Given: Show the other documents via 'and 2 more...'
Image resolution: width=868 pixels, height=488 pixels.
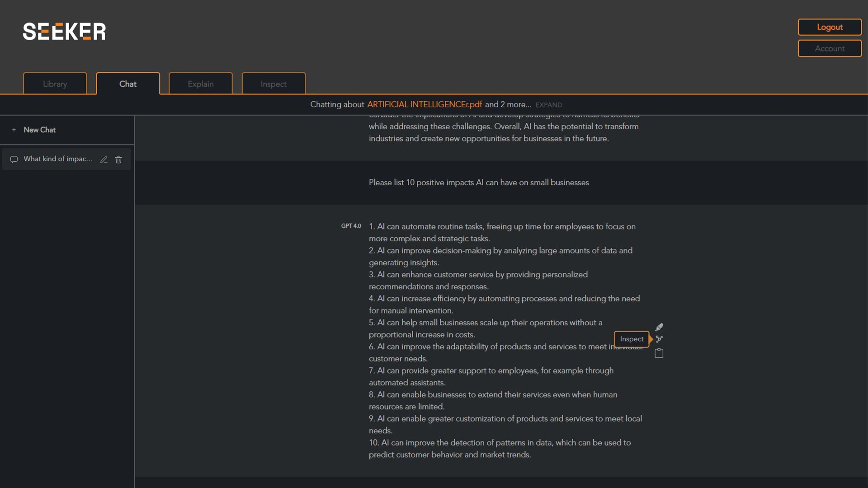Looking at the screenshot, I should 508,104.
